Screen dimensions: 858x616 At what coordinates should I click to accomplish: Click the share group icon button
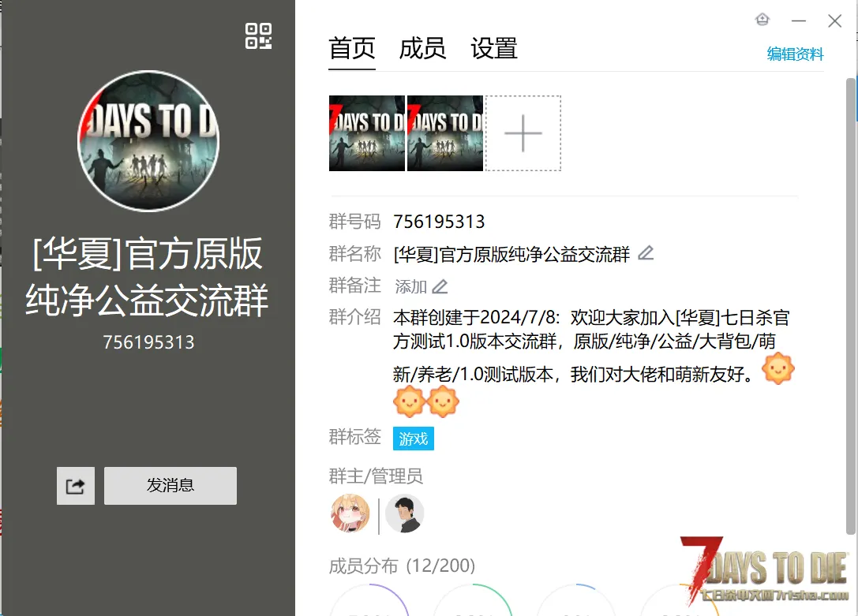76,485
